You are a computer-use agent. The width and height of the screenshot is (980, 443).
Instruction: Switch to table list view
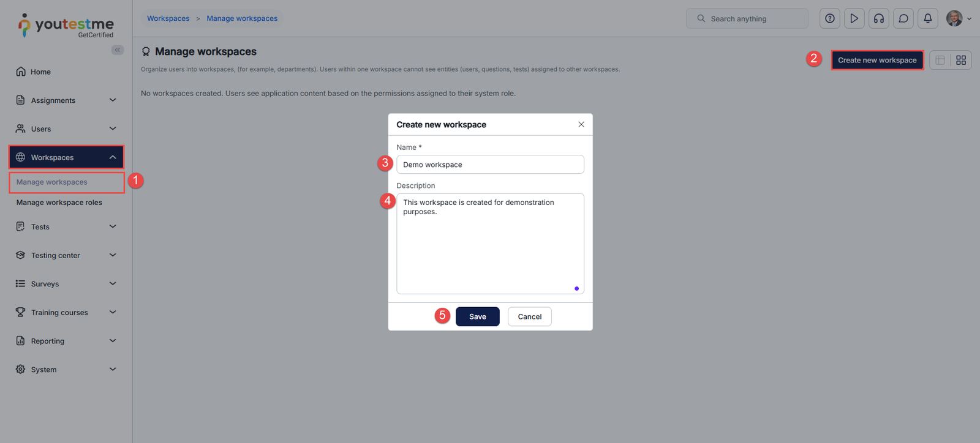940,60
